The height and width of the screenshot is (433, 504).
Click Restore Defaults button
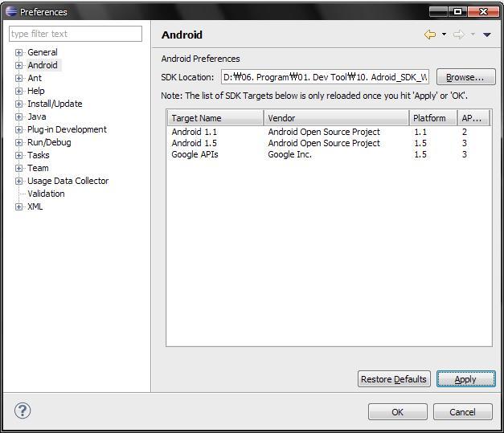pos(394,379)
